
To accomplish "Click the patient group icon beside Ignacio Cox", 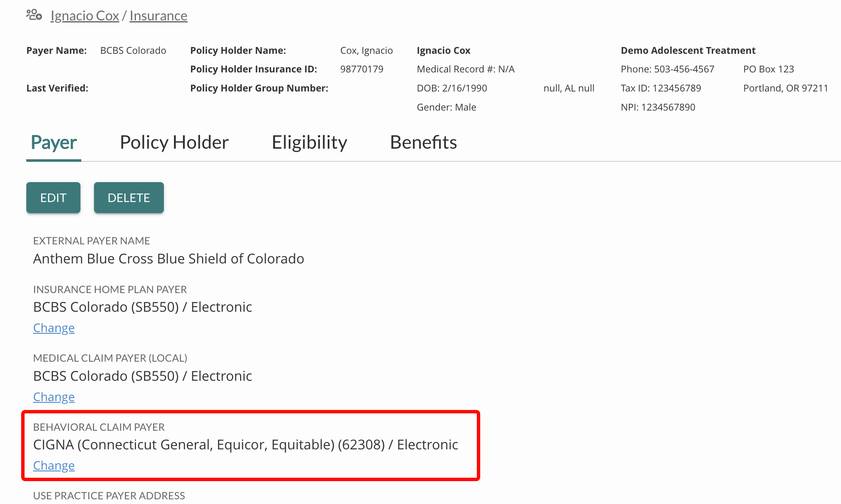I will tap(34, 15).
